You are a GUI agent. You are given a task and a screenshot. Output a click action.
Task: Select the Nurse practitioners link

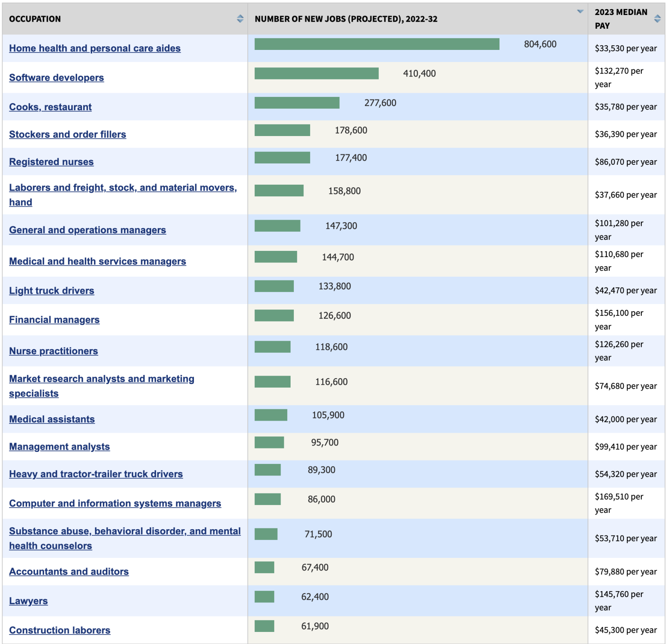pyautogui.click(x=53, y=351)
